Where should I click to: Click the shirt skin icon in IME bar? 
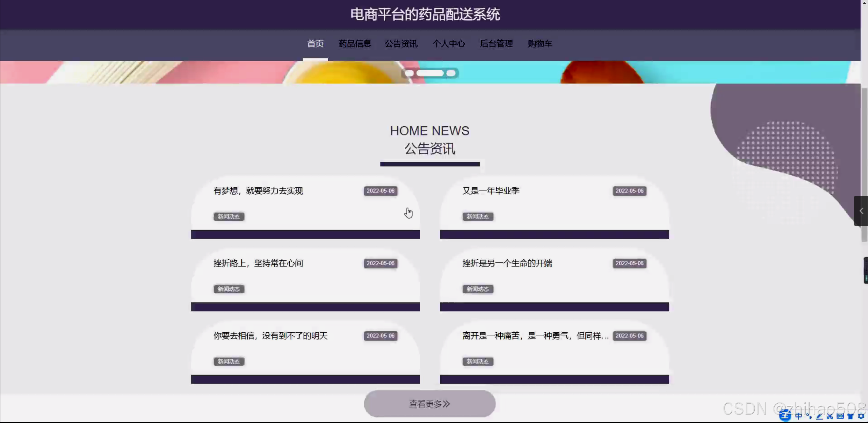pos(850,416)
